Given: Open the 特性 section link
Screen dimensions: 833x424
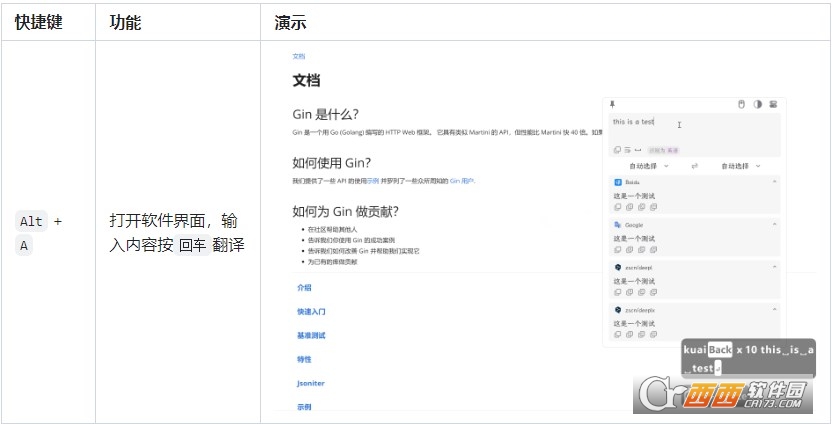Looking at the screenshot, I should click(304, 359).
